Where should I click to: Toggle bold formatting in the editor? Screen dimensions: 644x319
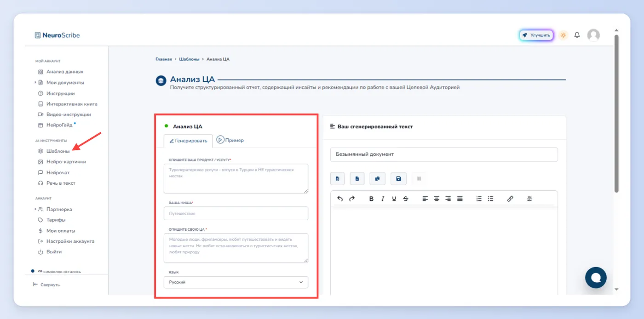(x=371, y=199)
